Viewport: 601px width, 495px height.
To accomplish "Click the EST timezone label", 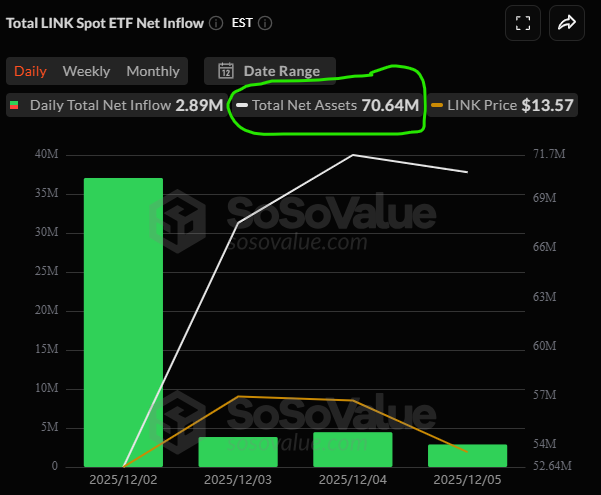I will (243, 23).
